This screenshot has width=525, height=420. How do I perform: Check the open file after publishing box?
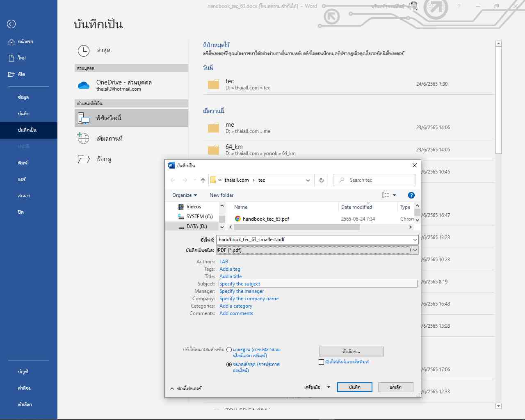pyautogui.click(x=322, y=362)
